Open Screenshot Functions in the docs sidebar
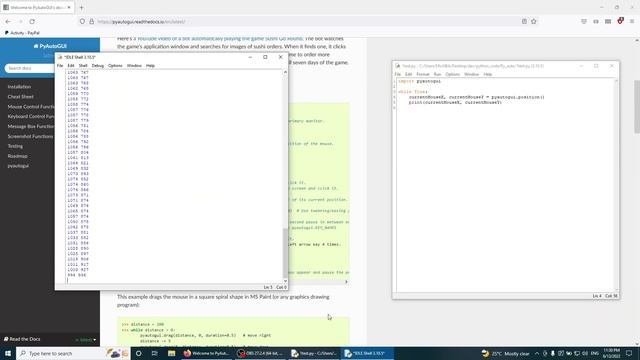 pyautogui.click(x=30, y=136)
